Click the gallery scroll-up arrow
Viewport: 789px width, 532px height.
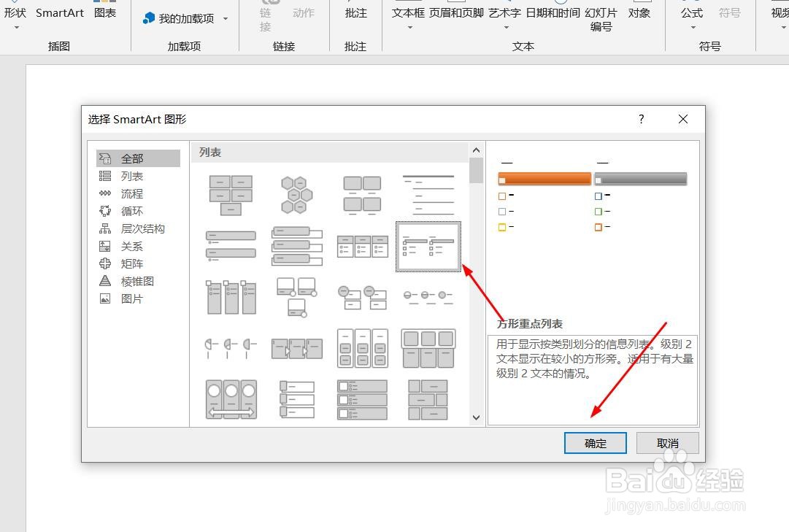[x=476, y=150]
